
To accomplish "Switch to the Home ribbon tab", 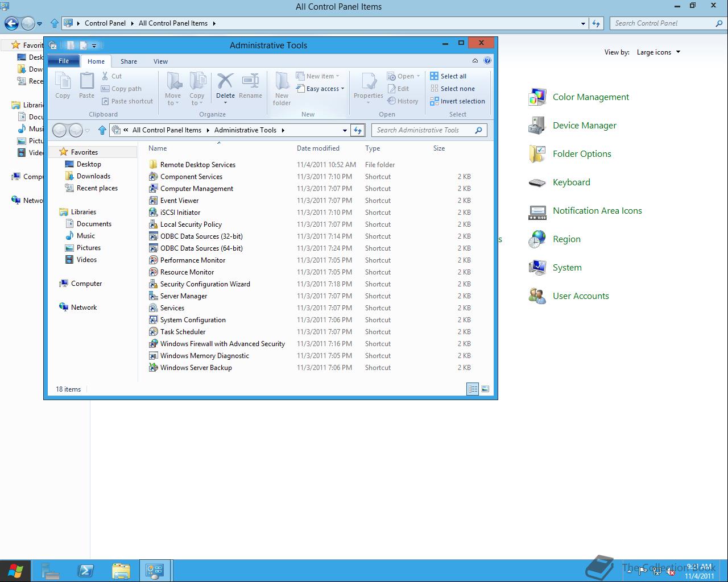I will coord(96,61).
